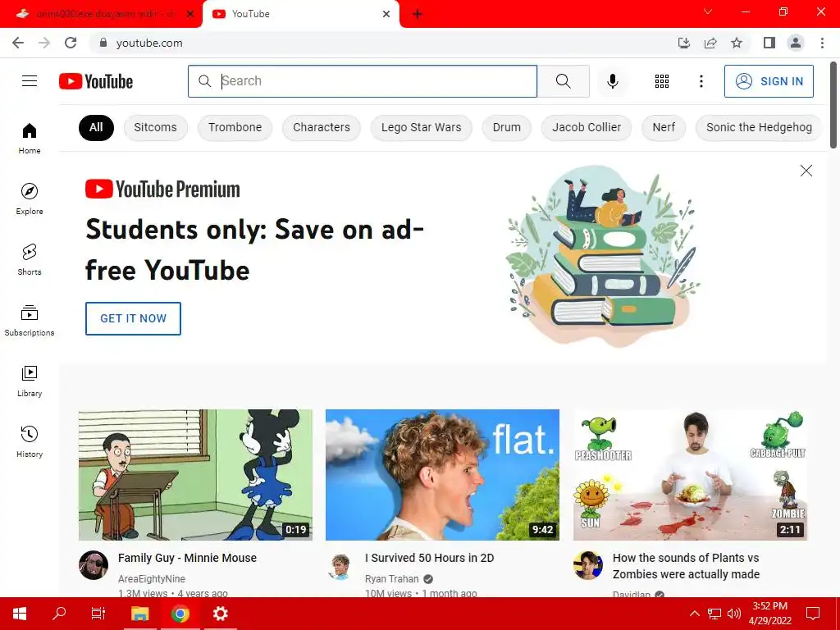Click the site lock icon
The width and height of the screenshot is (840, 630).
pyautogui.click(x=103, y=43)
